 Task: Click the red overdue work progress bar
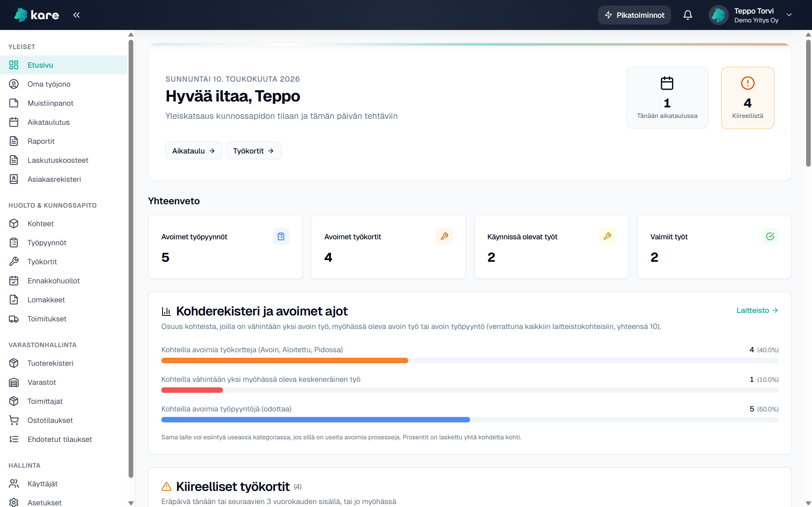pyautogui.click(x=192, y=390)
